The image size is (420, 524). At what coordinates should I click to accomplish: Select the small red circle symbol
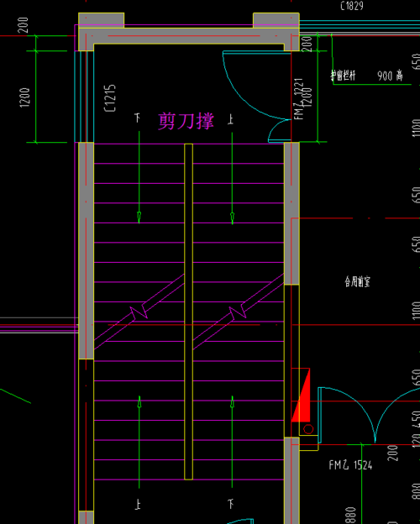pos(308,429)
